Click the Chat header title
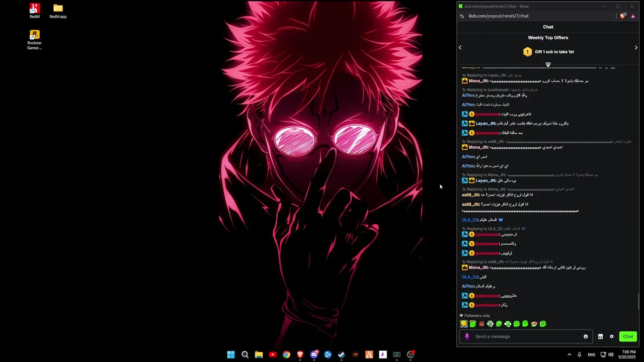Screen dimensions: 644x362 pos(548,27)
